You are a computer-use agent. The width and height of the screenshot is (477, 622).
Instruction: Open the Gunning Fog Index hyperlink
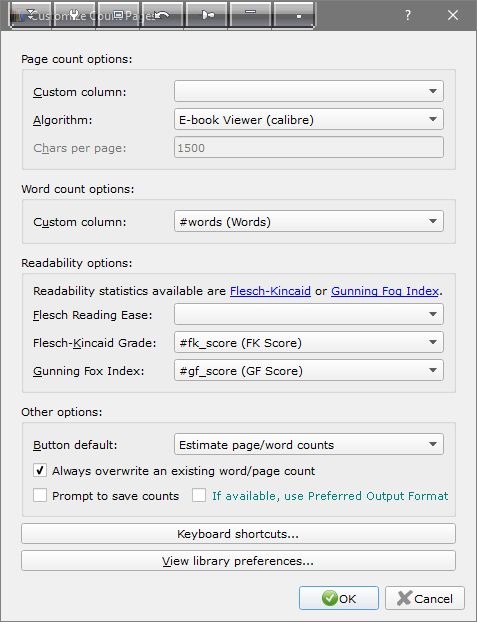[385, 291]
